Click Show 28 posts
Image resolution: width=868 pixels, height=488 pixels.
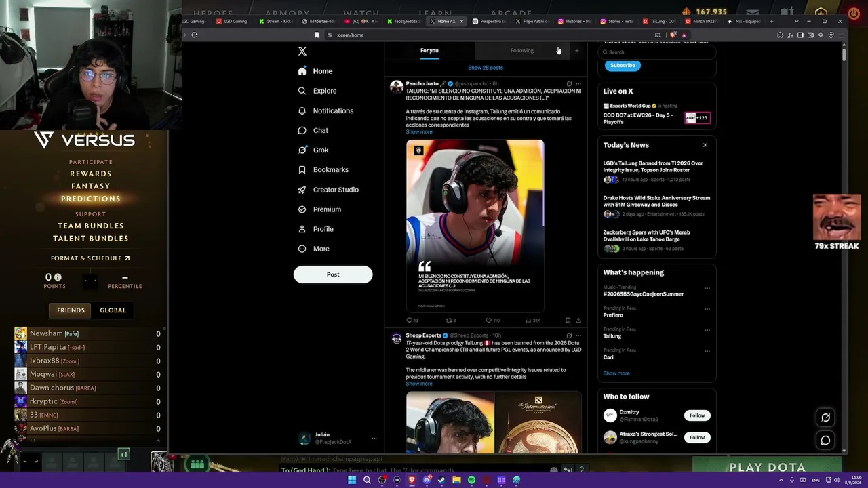tap(486, 68)
